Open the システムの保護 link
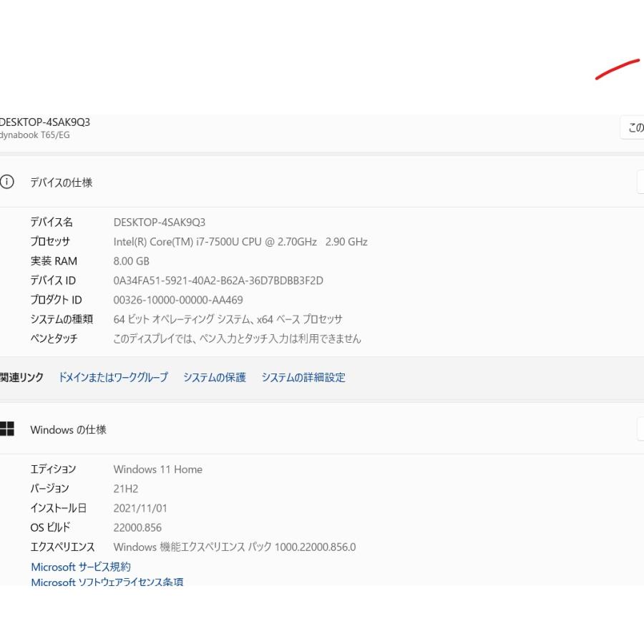The height and width of the screenshot is (644, 644). [214, 377]
